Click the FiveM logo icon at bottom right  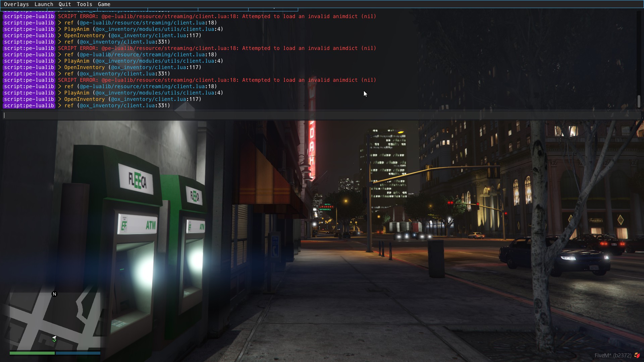[x=637, y=355]
